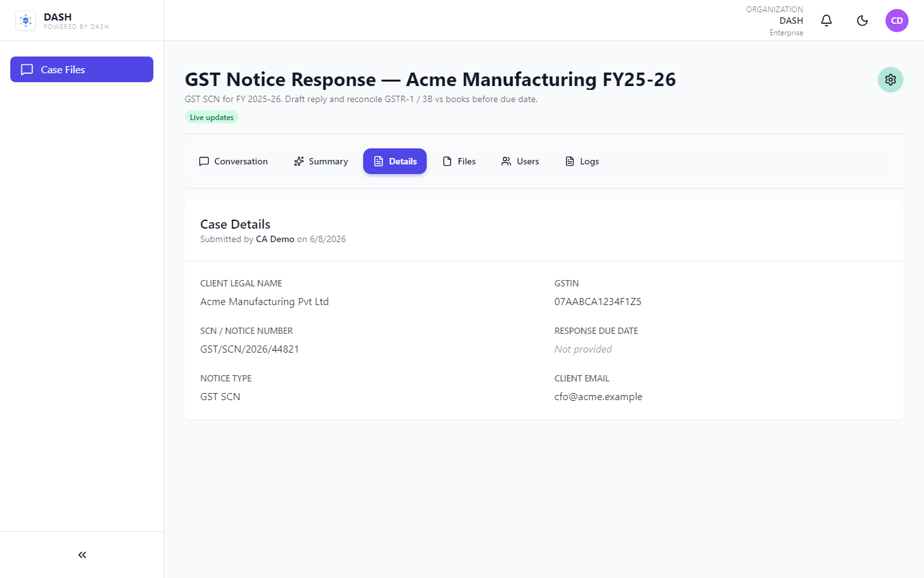This screenshot has width=924, height=578.
Task: Click notice number GST/SCN/2026/44821
Action: pyautogui.click(x=250, y=349)
